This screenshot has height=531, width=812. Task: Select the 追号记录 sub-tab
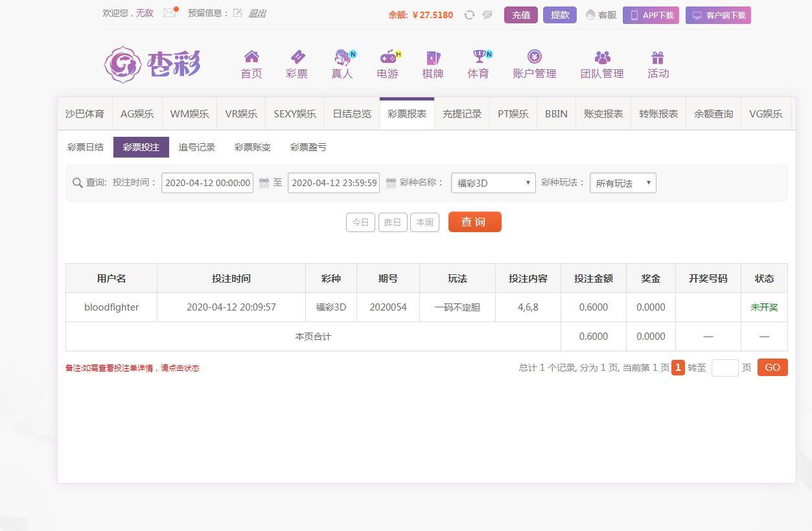coord(196,147)
